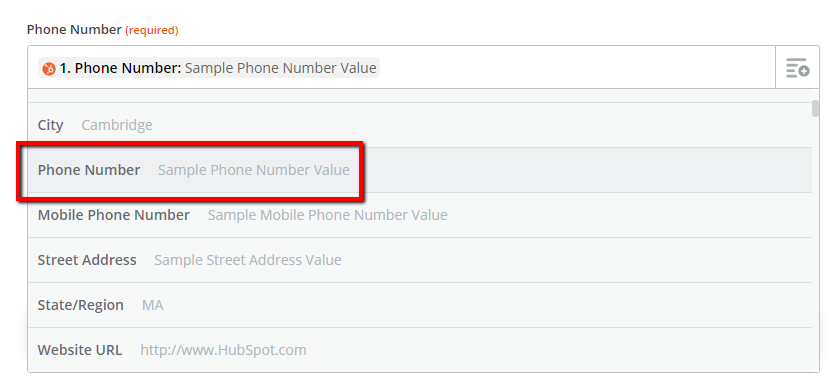Click the 'Cambridge' sample value

117,125
